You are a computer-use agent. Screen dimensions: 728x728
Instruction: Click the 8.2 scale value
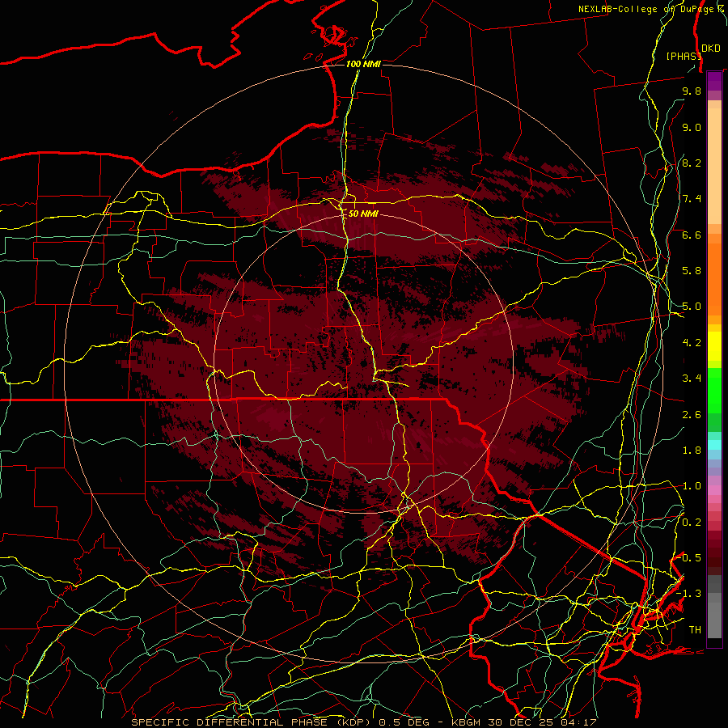[692, 163]
